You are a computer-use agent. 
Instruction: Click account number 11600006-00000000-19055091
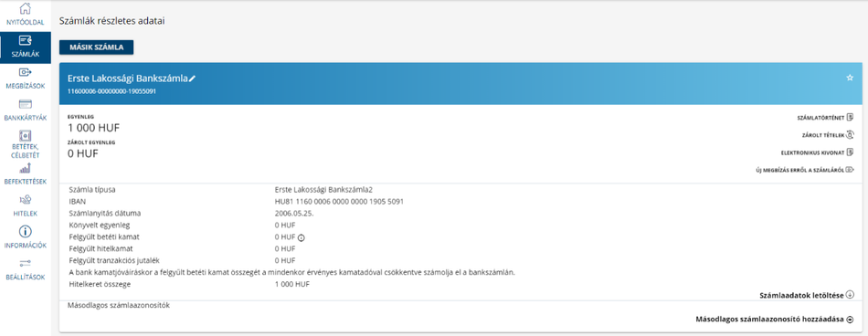tap(111, 91)
